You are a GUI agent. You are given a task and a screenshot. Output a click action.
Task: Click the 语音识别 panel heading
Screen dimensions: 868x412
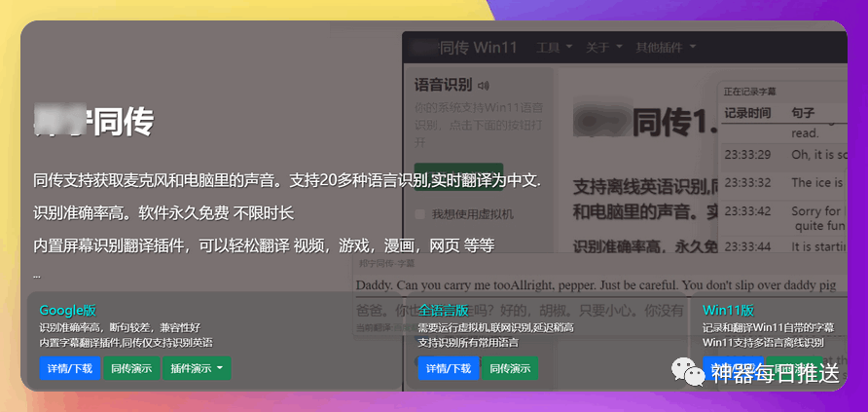(x=443, y=86)
